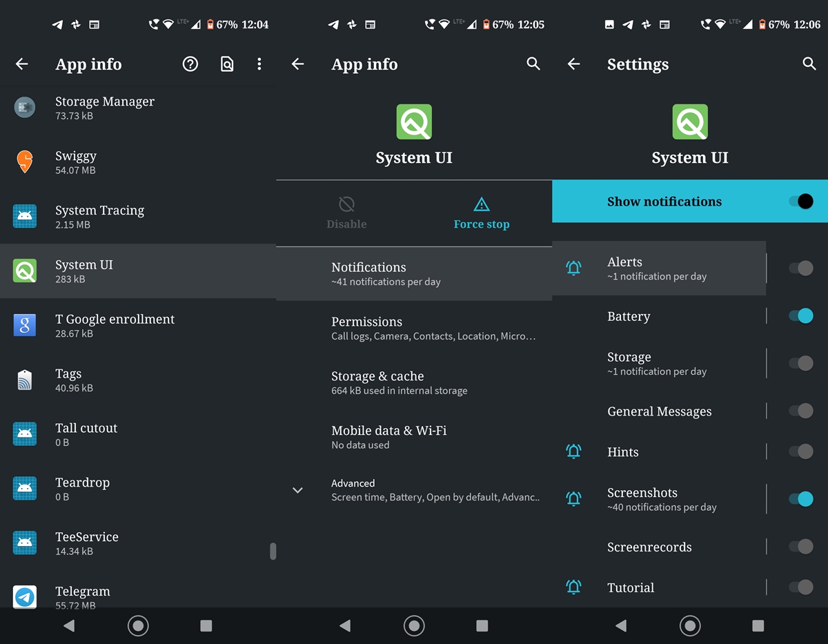828x644 pixels.
Task: Click the app list scrollbar handle
Action: point(273,551)
